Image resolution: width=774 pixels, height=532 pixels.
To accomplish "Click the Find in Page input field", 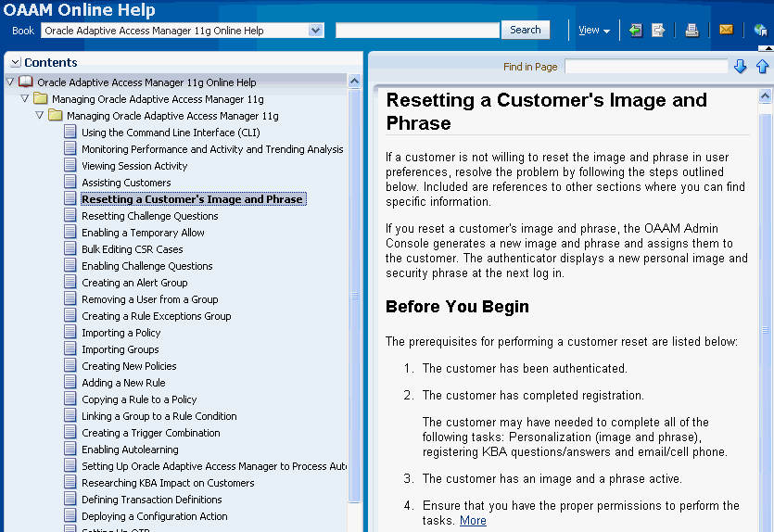I will (646, 66).
